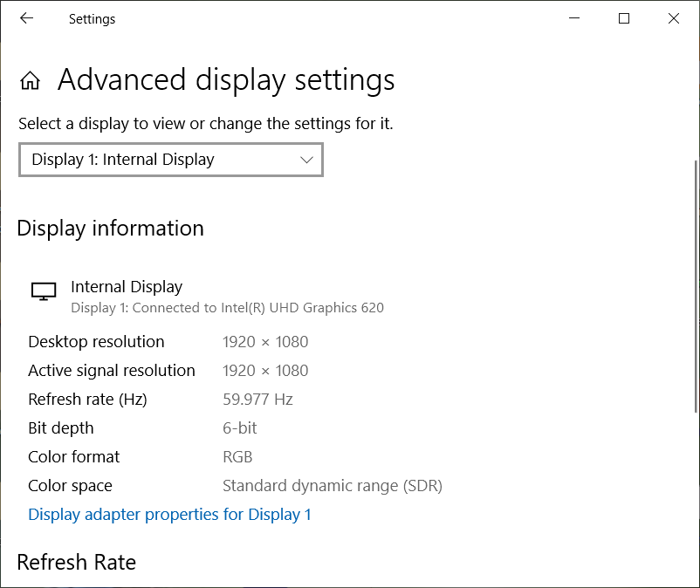Click the Standard dynamic range (SDR) value
Viewport: 700px width, 588px height.
click(x=332, y=486)
